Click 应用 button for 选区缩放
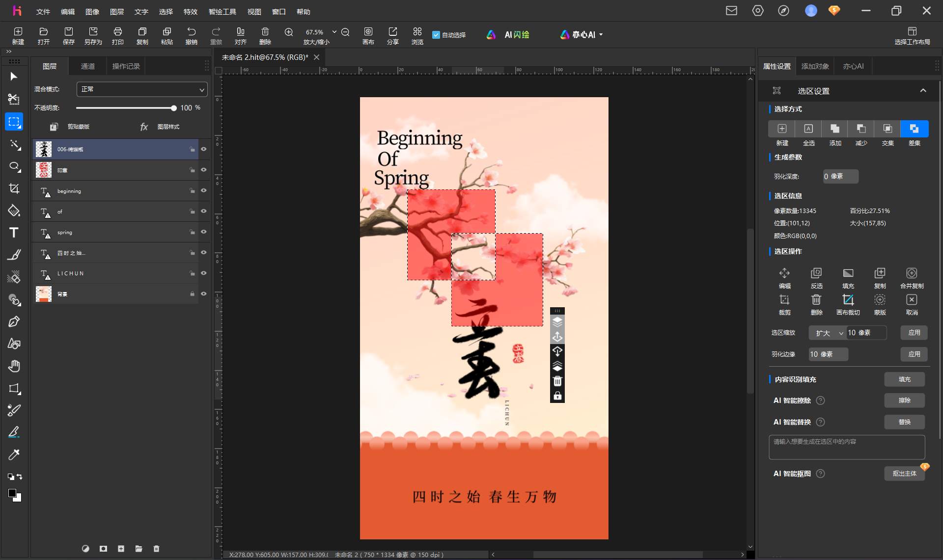This screenshot has height=560, width=943. point(914,333)
